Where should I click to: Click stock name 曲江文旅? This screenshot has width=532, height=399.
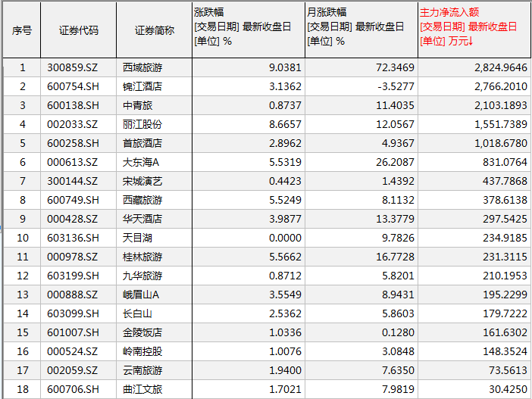click(142, 389)
